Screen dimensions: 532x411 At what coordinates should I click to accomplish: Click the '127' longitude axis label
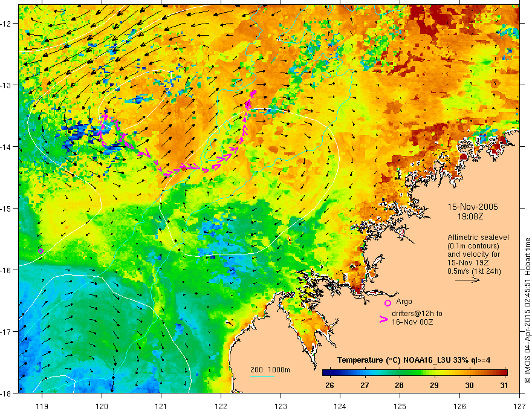(519, 406)
